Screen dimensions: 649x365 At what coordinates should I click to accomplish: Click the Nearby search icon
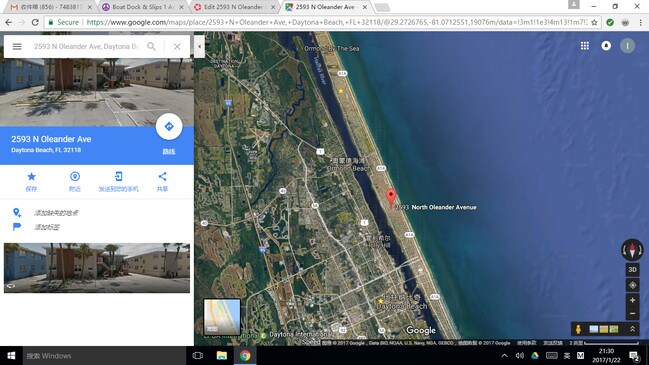point(75,177)
